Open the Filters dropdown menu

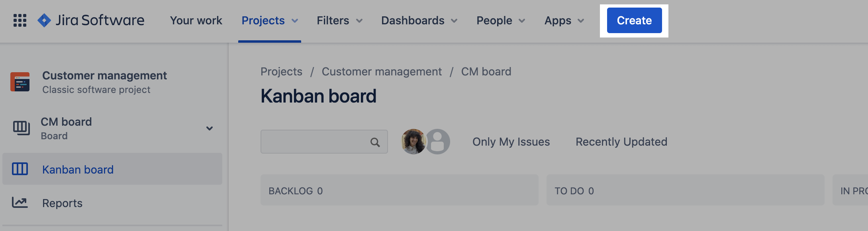(339, 20)
